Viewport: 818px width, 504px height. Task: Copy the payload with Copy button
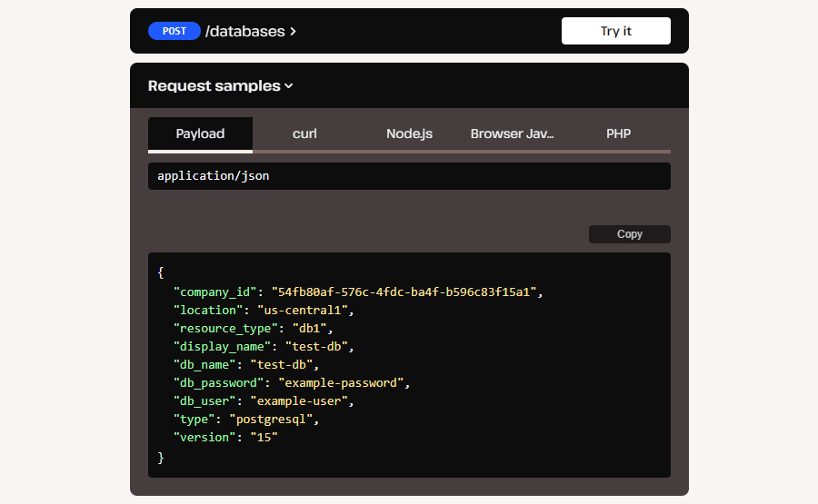point(629,234)
